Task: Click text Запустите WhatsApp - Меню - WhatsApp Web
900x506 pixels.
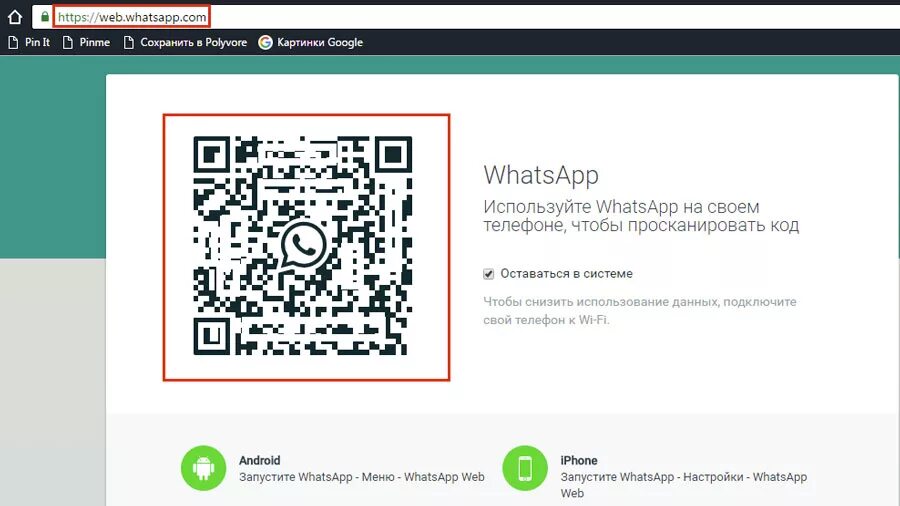Action: coord(362,477)
